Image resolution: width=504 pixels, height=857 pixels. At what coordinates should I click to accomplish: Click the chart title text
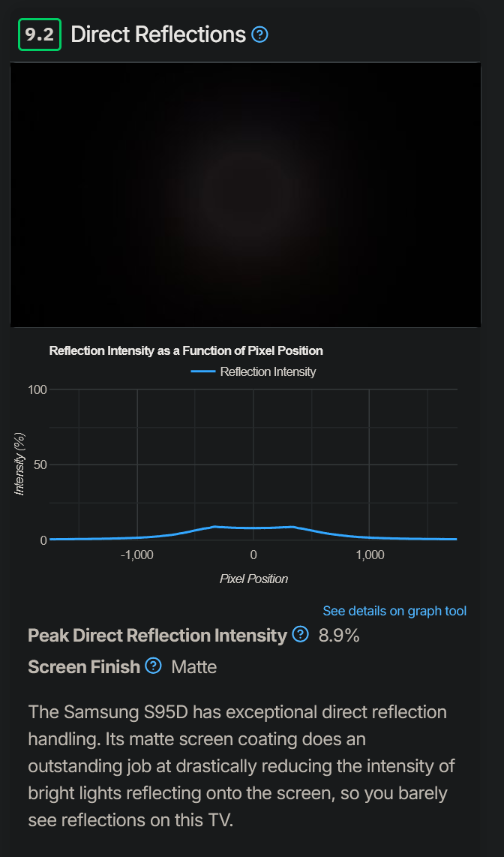pos(186,350)
